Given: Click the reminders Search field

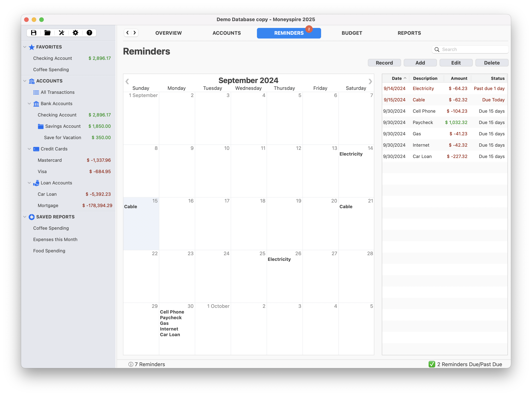Looking at the screenshot, I should (x=470, y=49).
